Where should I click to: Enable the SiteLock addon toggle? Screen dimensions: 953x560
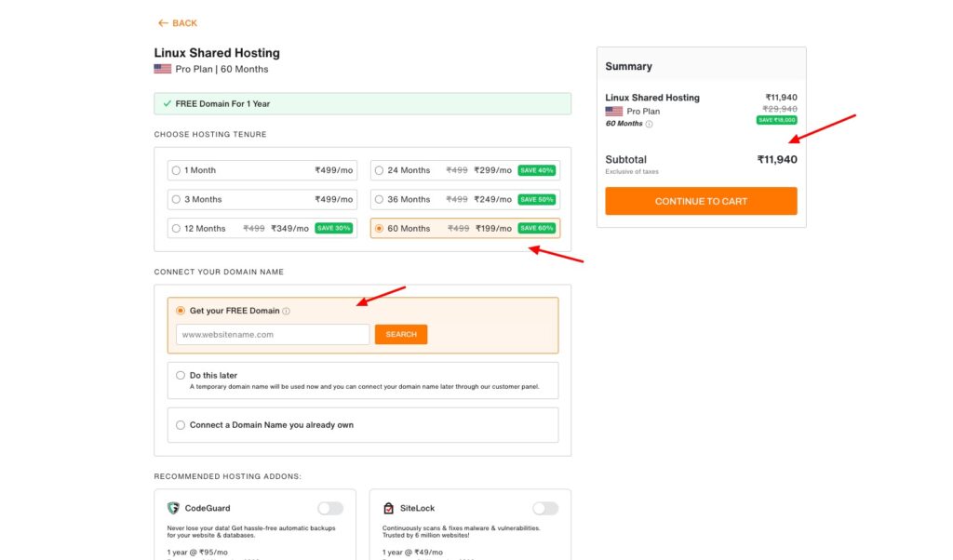point(545,509)
